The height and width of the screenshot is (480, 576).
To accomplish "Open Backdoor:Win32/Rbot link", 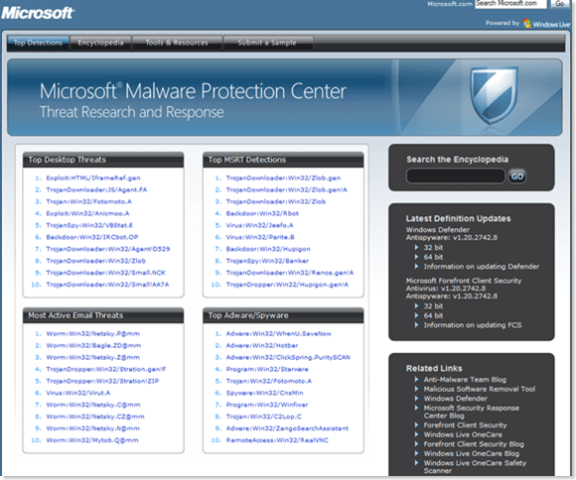I will tap(262, 213).
